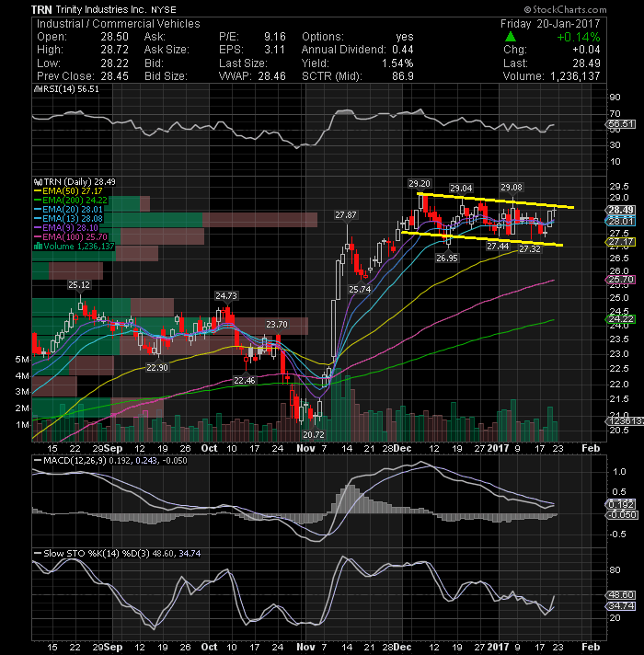Click the date Friday 20-Jan-2017
Viewport: 644px width, 655px height.
[550, 24]
